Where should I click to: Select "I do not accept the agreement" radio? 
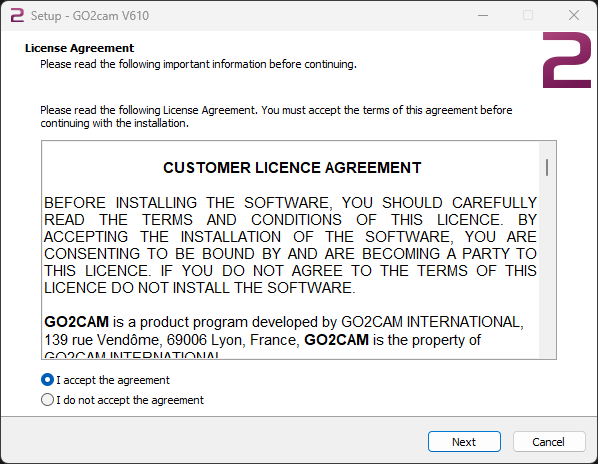[47, 400]
